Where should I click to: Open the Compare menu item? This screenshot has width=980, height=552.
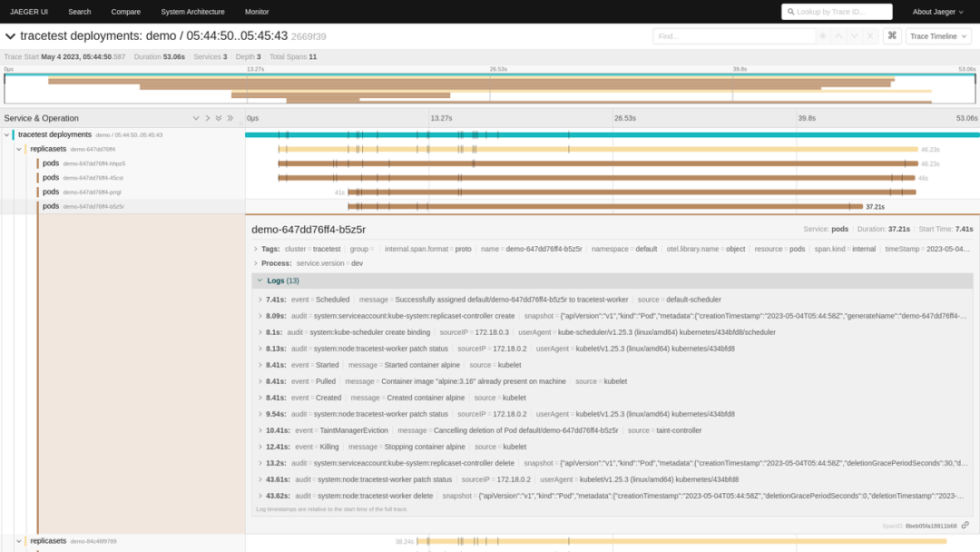[125, 12]
